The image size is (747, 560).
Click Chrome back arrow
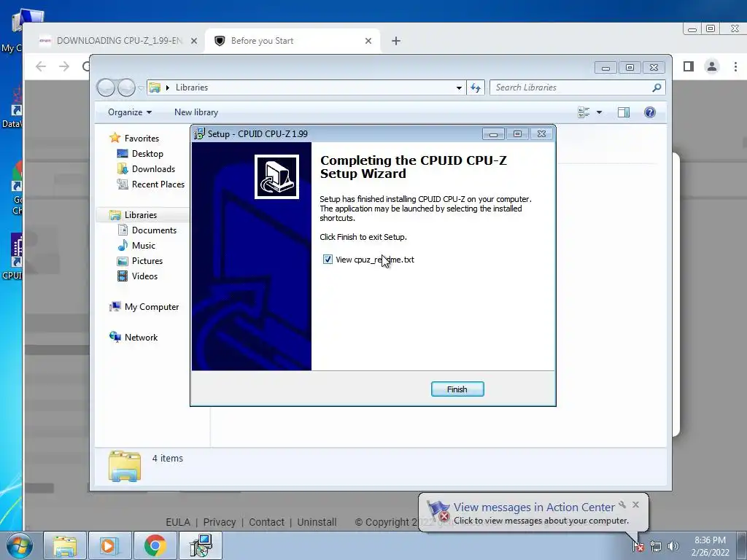click(41, 66)
